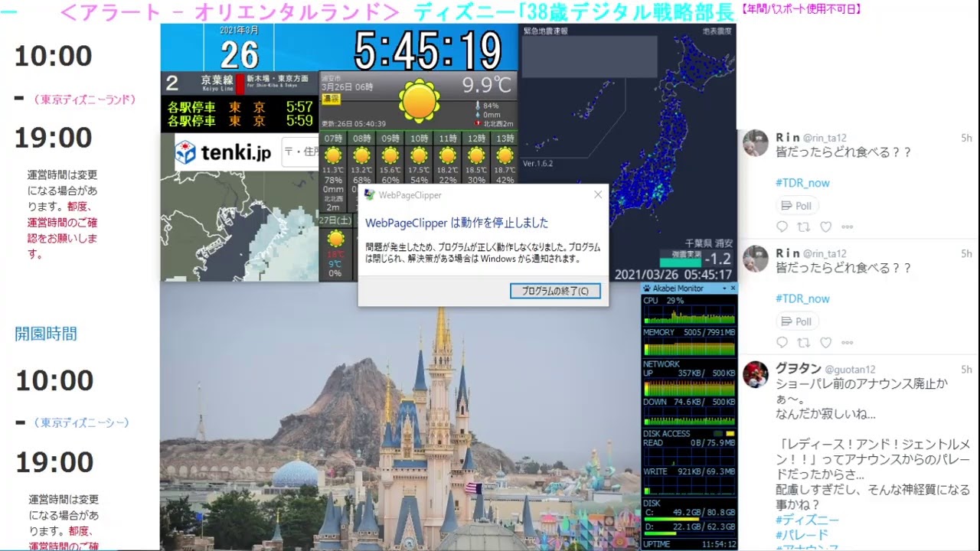This screenshot has height=551, width=980.
Task: Click the 濃霧 warning badge in weather panel
Action: (332, 99)
